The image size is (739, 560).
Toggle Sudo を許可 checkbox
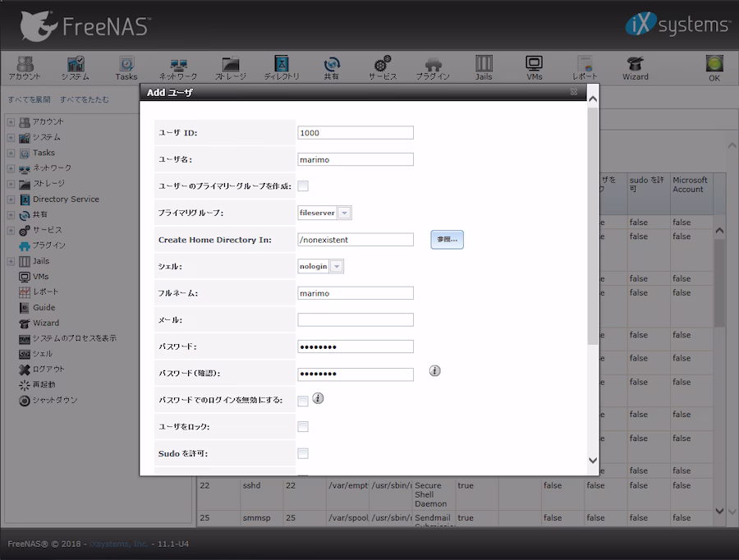coord(303,453)
